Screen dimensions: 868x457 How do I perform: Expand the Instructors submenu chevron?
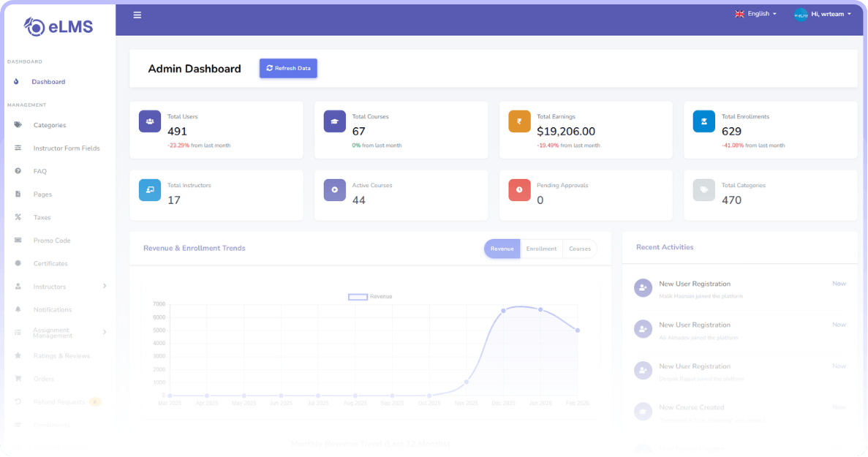105,286
